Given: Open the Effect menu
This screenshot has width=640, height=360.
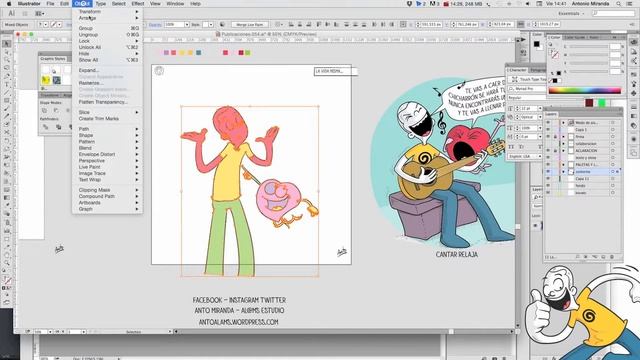Looking at the screenshot, I should click(138, 4).
